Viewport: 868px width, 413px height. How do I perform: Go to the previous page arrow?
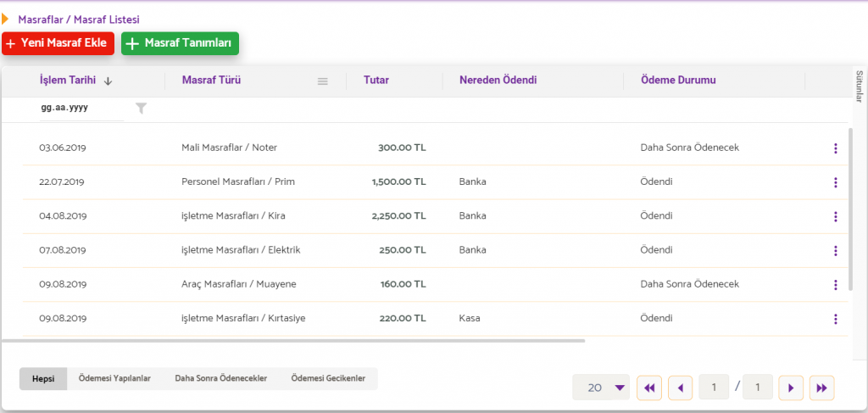point(681,388)
